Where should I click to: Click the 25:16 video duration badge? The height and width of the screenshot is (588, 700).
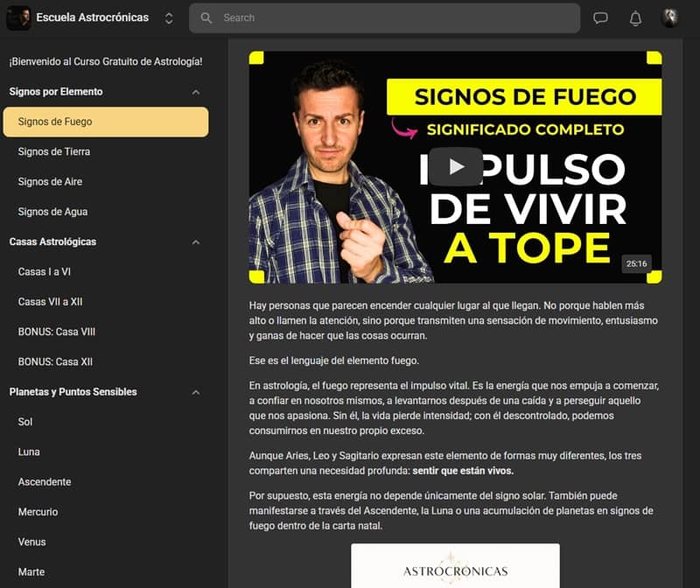point(636,264)
